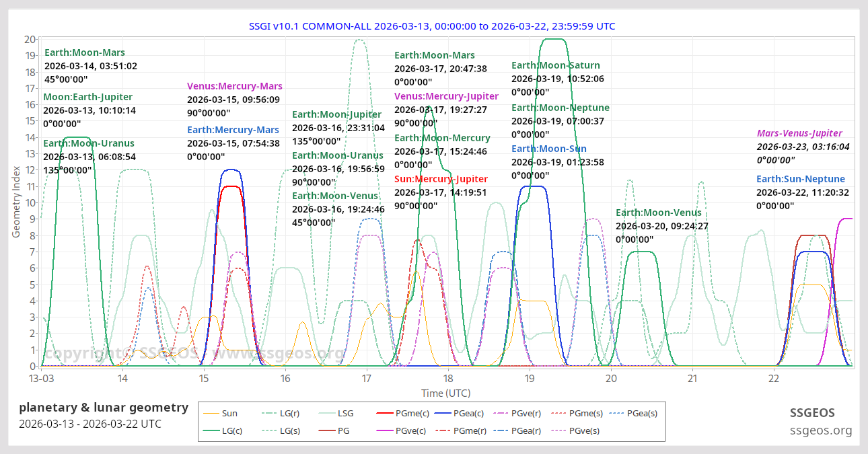Image resolution: width=868 pixels, height=454 pixels.
Task: Click the Earth:Moon-Saturn annotation text
Action: (x=556, y=65)
